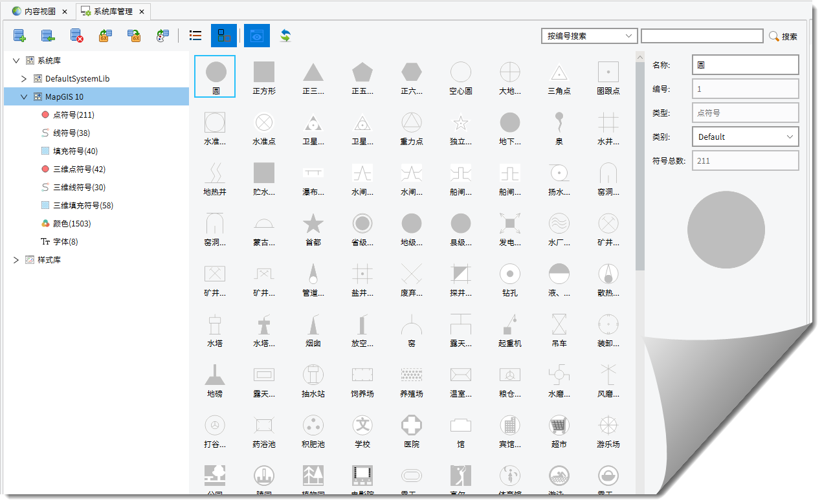The image size is (822, 504).
Task: Expand the DefaultSystemLib node
Action: point(24,79)
